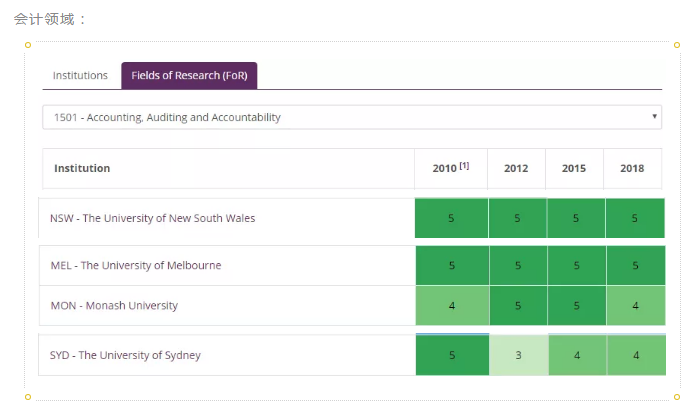This screenshot has width=689, height=417.
Task: Switch to the Institutions tab
Action: point(80,76)
